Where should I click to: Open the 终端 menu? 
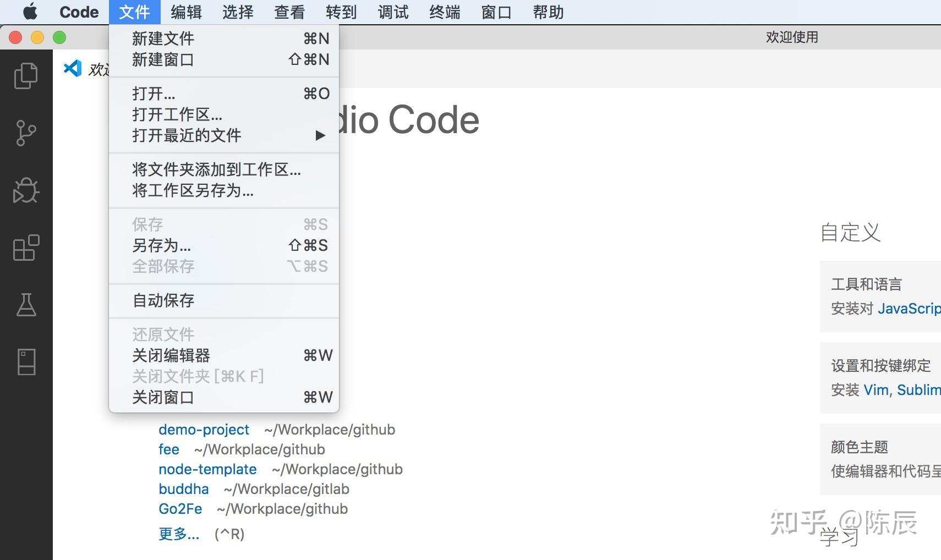click(445, 12)
